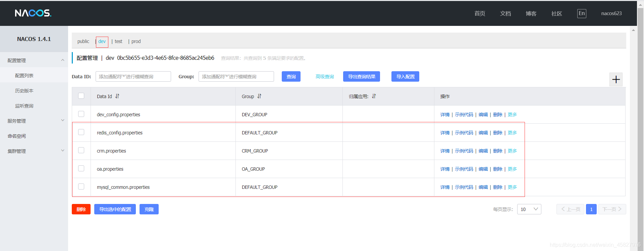This screenshot has width=644, height=251.
Task: Open the page size dropdown showing 10
Action: [529, 209]
